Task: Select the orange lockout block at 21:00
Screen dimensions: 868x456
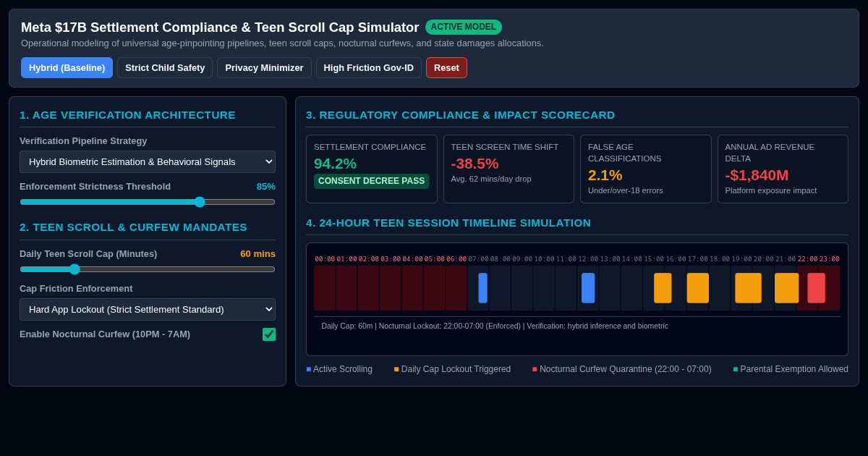Action: coord(786,288)
